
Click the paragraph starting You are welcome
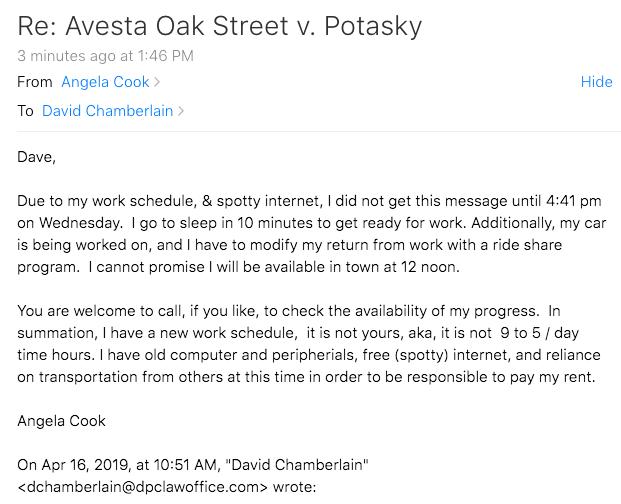click(309, 344)
